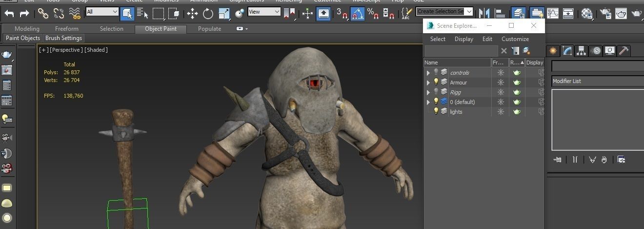Toggle Window/Crossing selection mode

pyautogui.click(x=174, y=13)
